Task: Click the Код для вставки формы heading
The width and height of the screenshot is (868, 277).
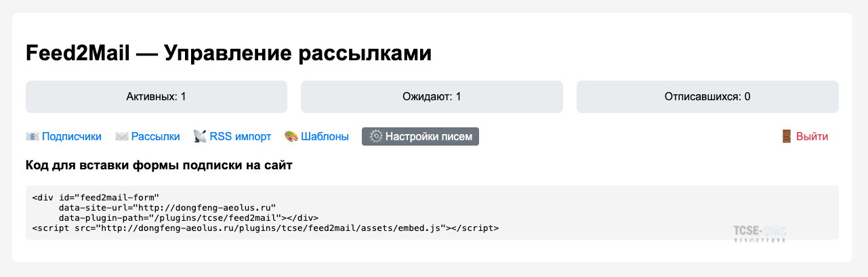Action: (159, 166)
